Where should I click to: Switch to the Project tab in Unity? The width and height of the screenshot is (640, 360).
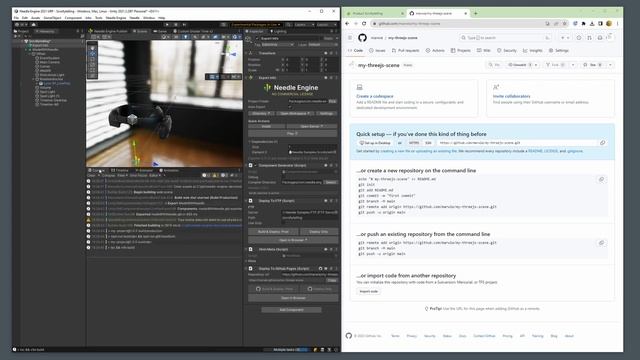21,31
